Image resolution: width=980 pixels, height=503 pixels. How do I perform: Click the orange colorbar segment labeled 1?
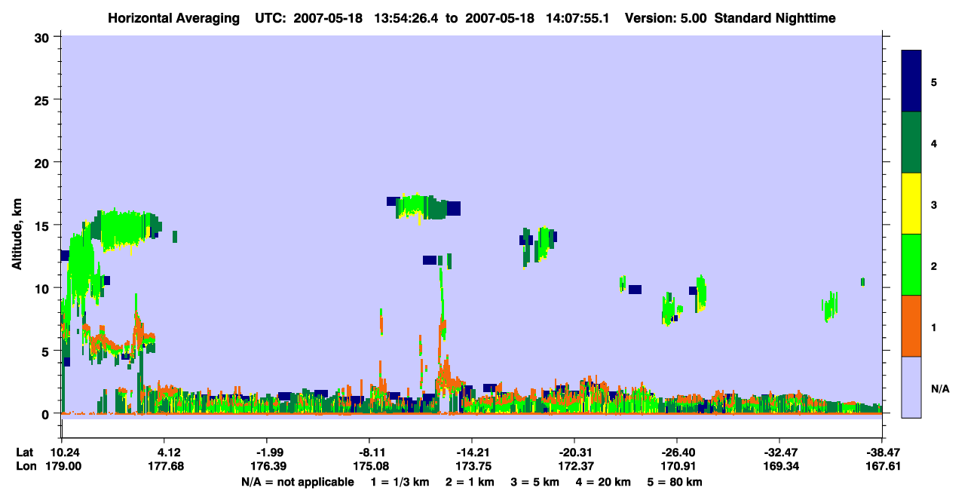(911, 326)
